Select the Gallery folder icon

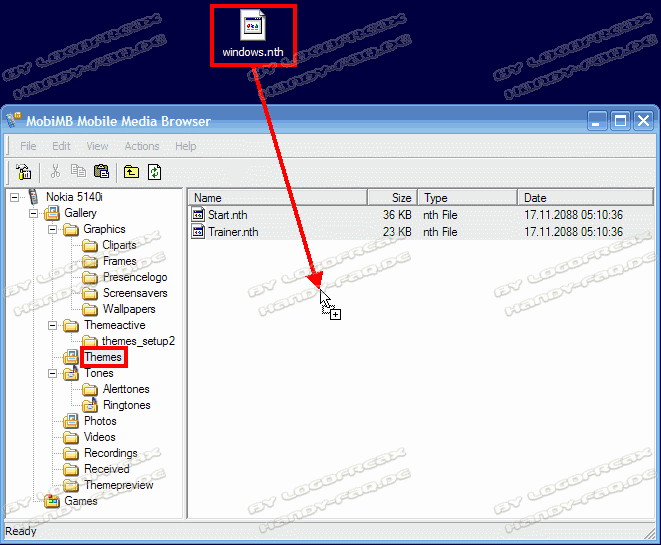[52, 213]
